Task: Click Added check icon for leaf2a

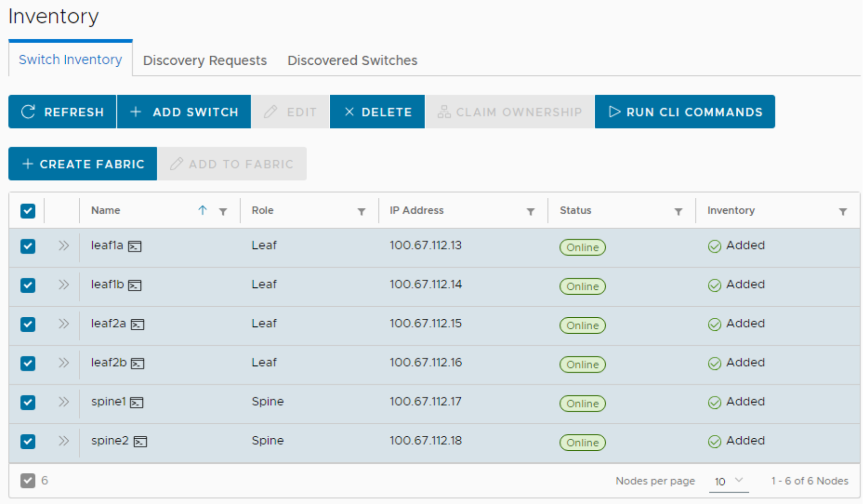Action: [x=714, y=325]
